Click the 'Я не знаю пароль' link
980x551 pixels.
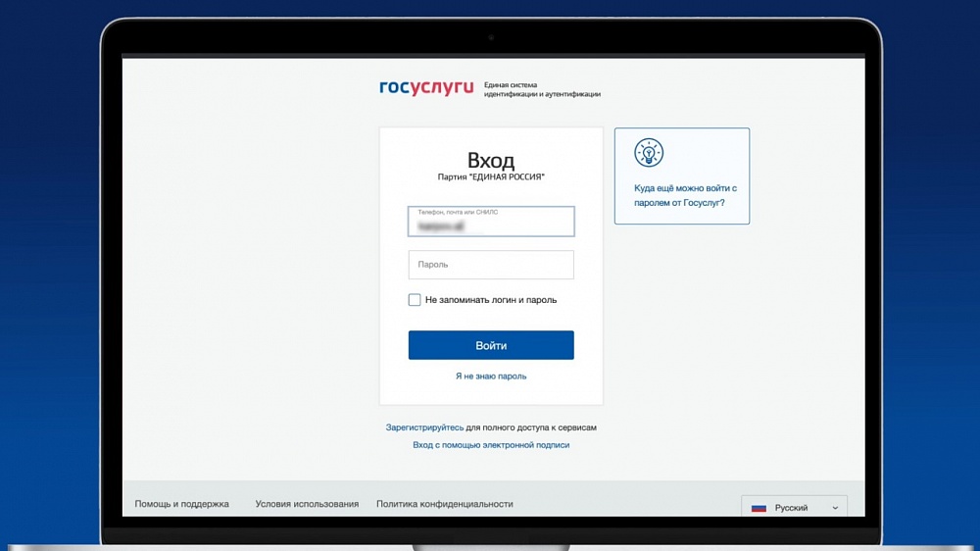pyautogui.click(x=491, y=376)
